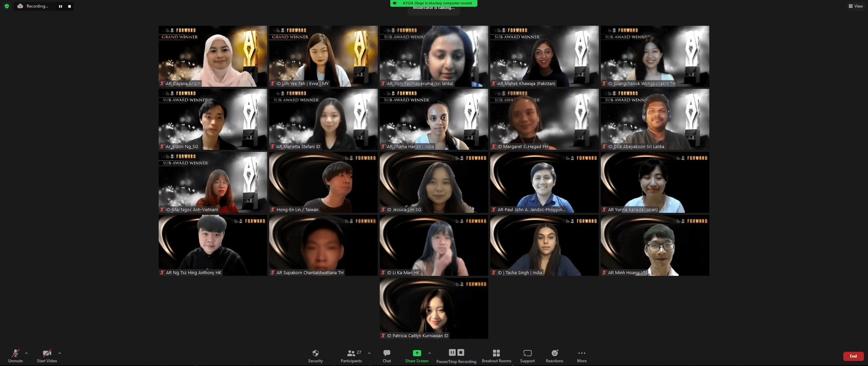Click the green Share Screen icon
The width and height of the screenshot is (868, 366).
click(x=417, y=353)
